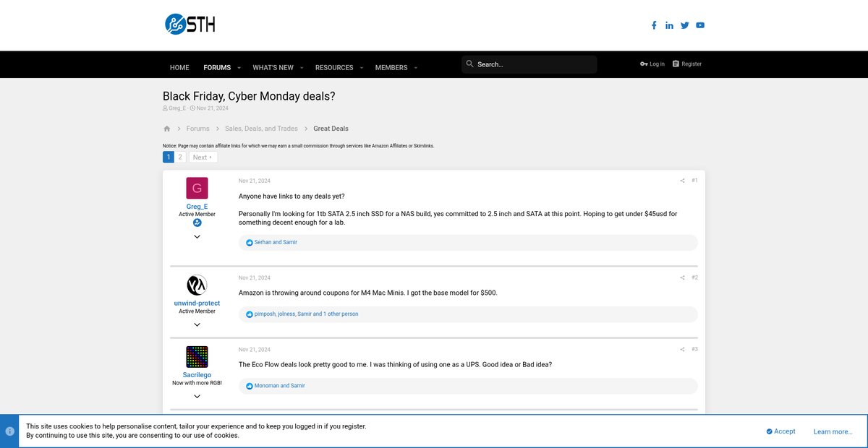868x448 pixels.
Task: View likes from Serhan and Samir
Action: coord(276,243)
